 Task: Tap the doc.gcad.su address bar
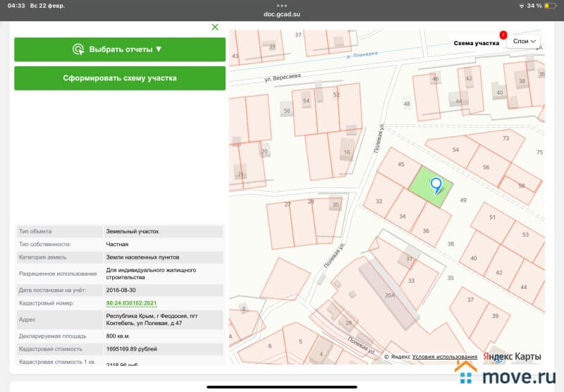tap(282, 13)
